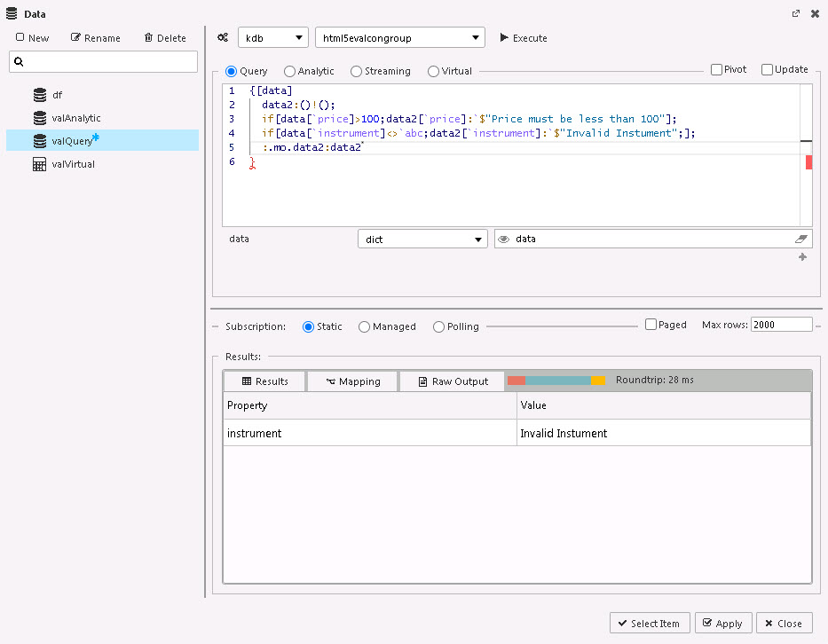Clear the data value with the eraser icon
The width and height of the screenshot is (828, 644).
[800, 239]
